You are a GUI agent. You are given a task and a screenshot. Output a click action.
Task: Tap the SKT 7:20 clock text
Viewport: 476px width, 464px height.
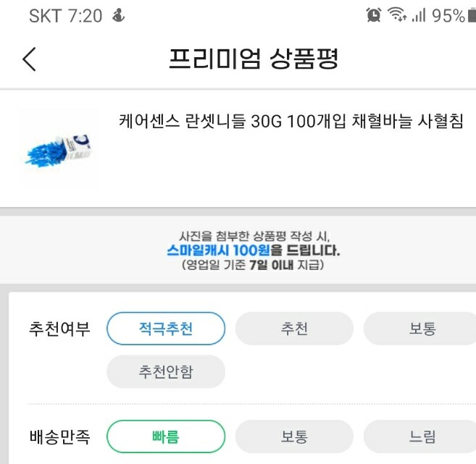point(66,15)
